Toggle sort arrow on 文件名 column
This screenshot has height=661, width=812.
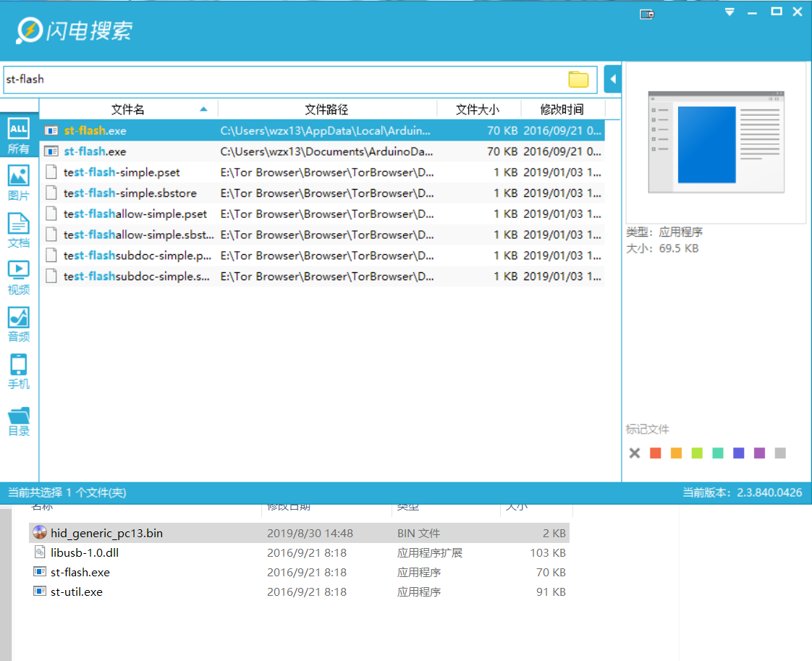tap(204, 109)
